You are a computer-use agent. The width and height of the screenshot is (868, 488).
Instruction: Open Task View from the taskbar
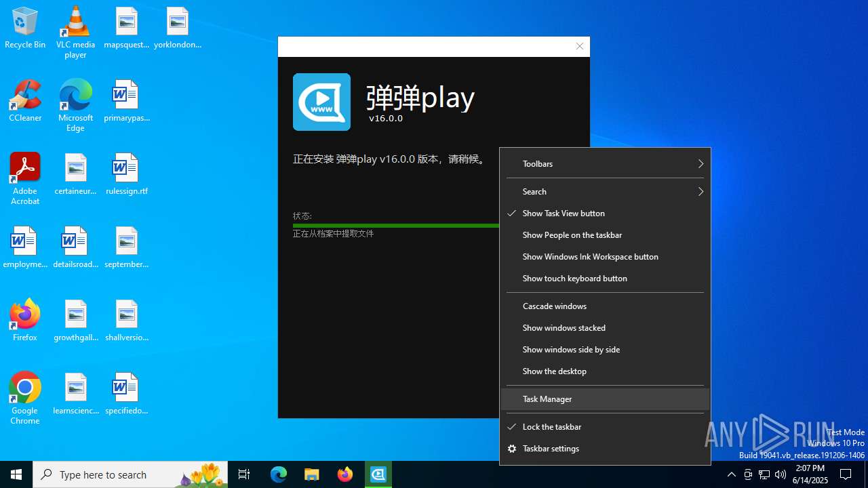[244, 474]
